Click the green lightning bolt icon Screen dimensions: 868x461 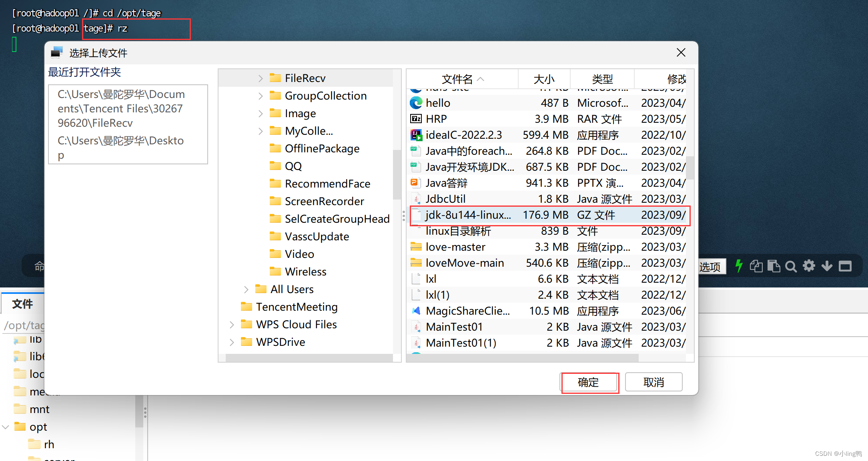(x=739, y=266)
